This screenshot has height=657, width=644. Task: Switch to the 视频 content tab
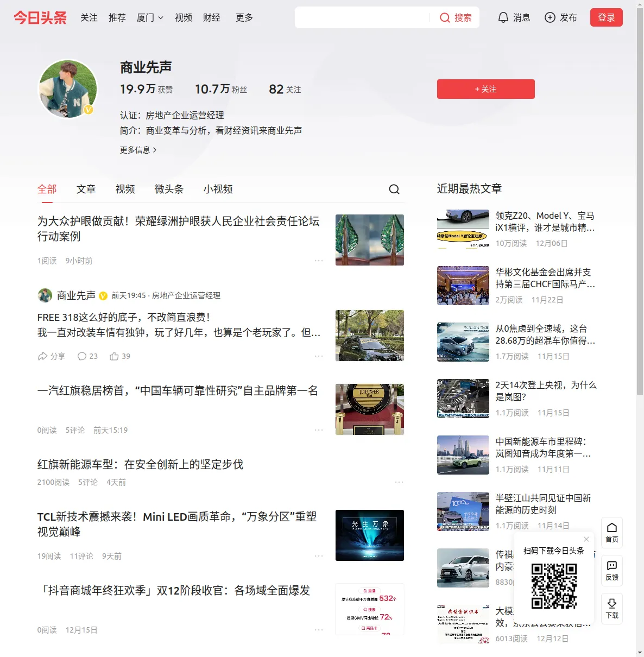(125, 189)
